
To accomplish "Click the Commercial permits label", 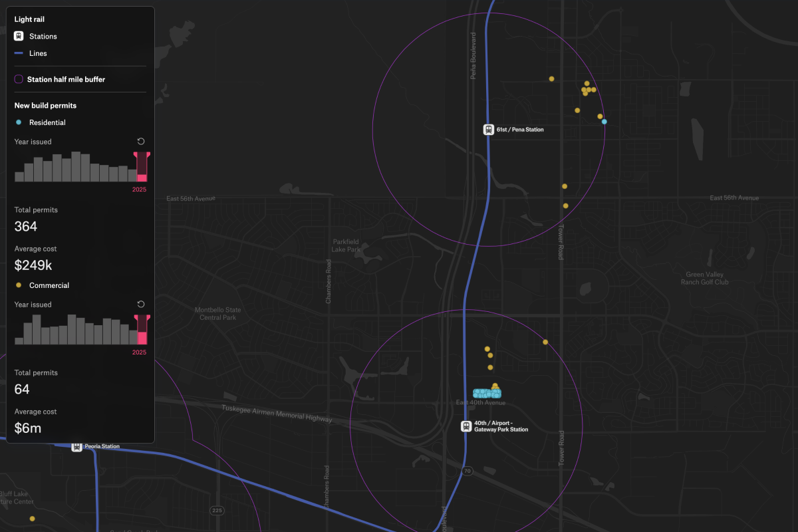I will pyautogui.click(x=49, y=285).
